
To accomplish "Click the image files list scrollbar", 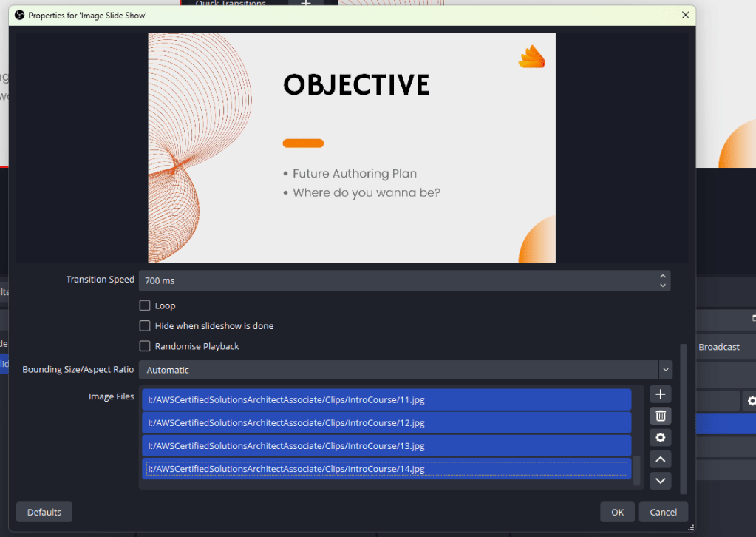I will (637, 470).
